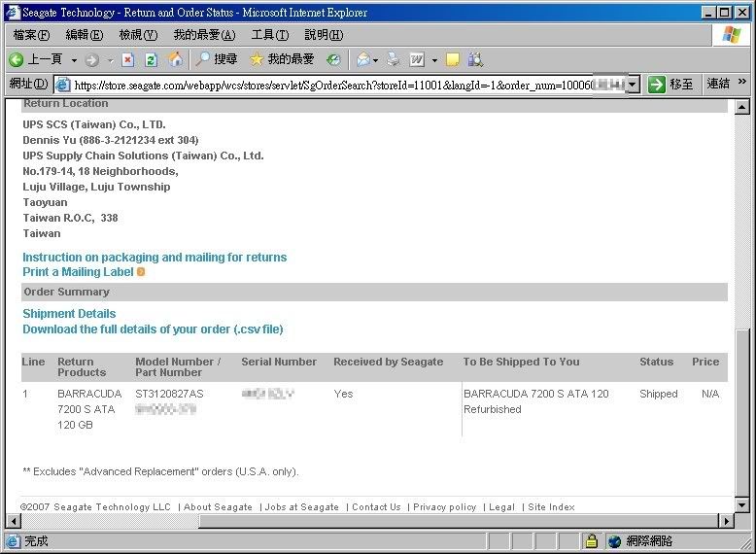Open the Search (搜尋) toolbar button

pos(217,59)
